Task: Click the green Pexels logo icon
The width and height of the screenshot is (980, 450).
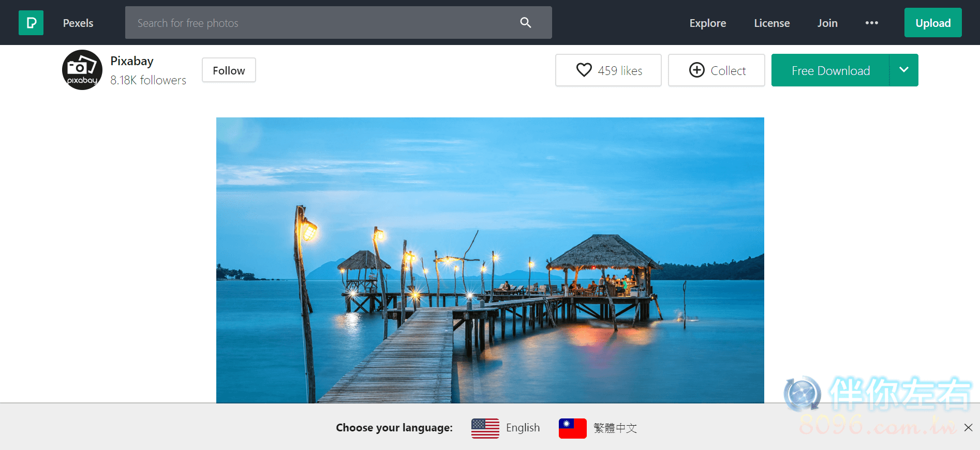Action: click(31, 23)
